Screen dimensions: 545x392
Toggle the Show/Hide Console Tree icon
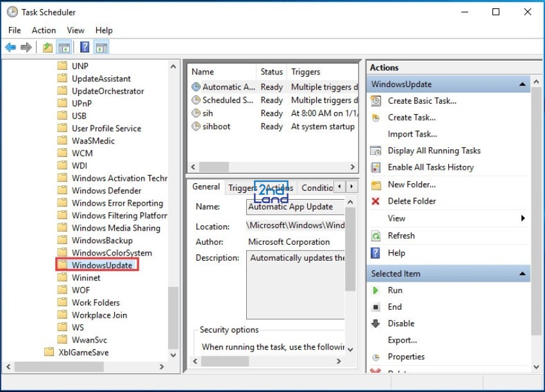click(64, 47)
